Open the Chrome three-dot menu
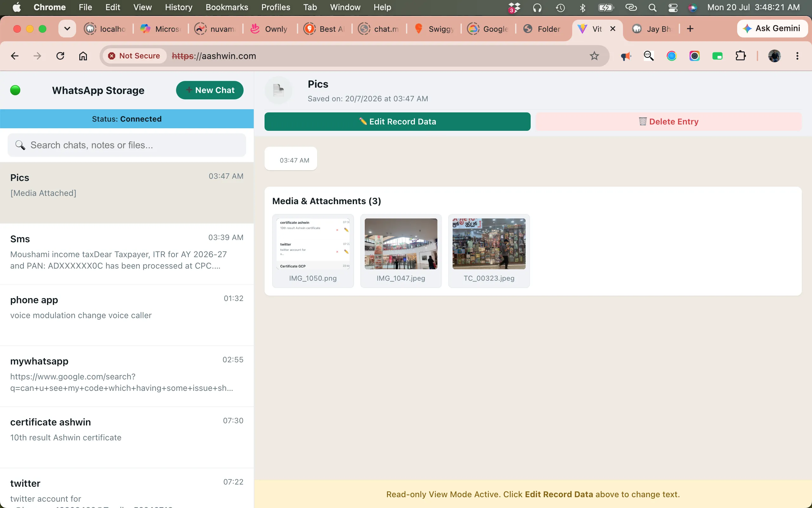Image resolution: width=812 pixels, height=508 pixels. click(797, 56)
